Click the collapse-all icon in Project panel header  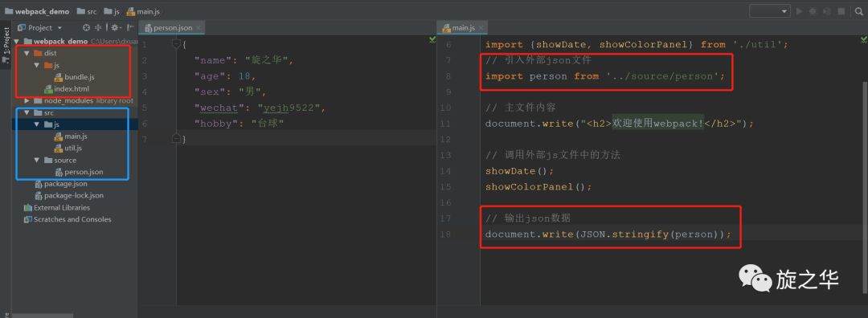click(x=98, y=27)
